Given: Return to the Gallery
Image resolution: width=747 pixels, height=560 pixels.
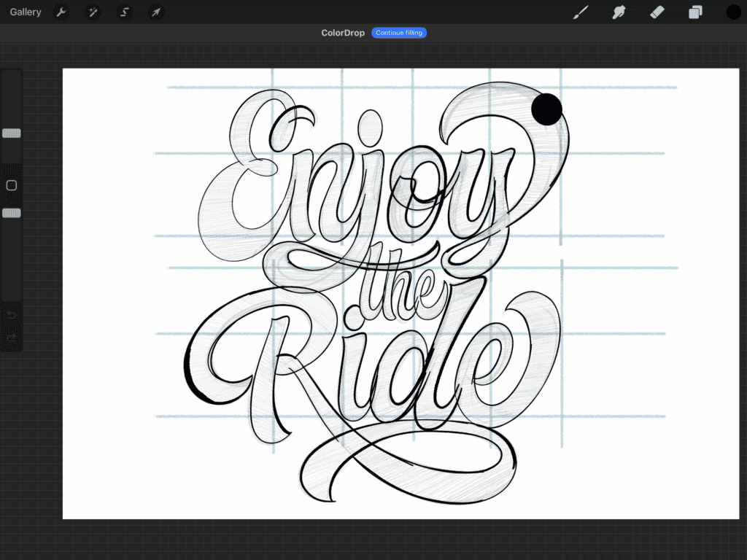Looking at the screenshot, I should coord(26,12).
